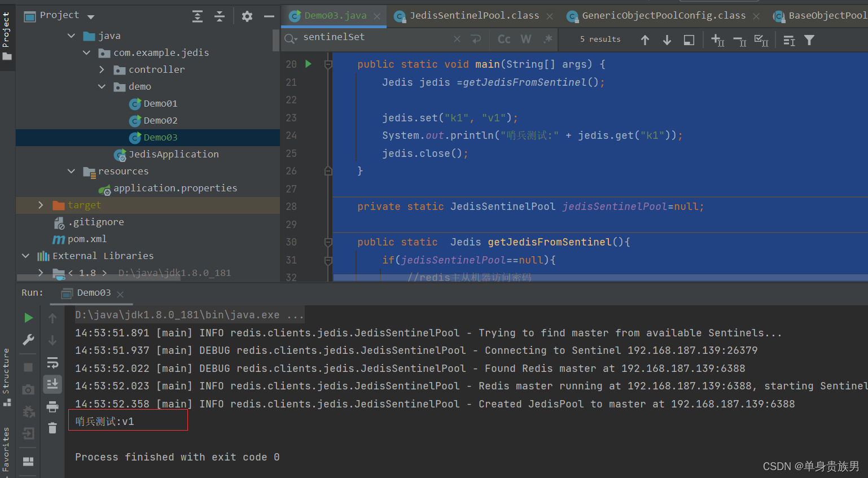Fold getJedisFromSentinel method at line 30
The height and width of the screenshot is (478, 868).
pos(328,242)
